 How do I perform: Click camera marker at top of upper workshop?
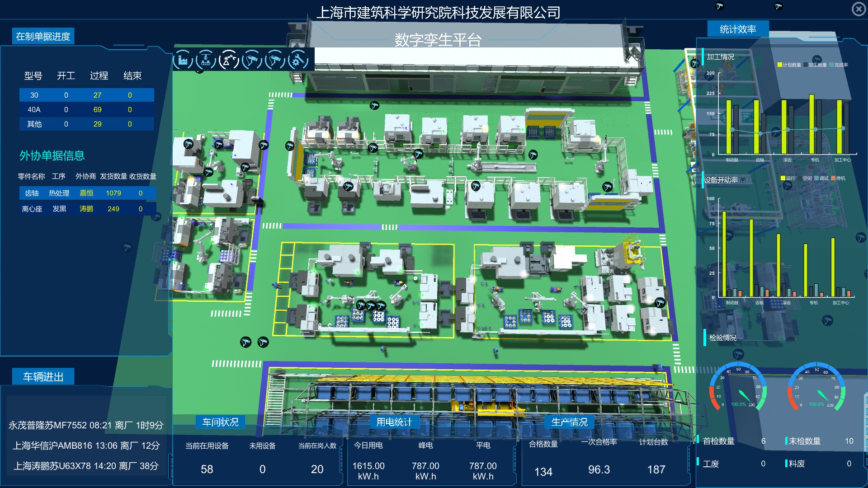click(374, 106)
